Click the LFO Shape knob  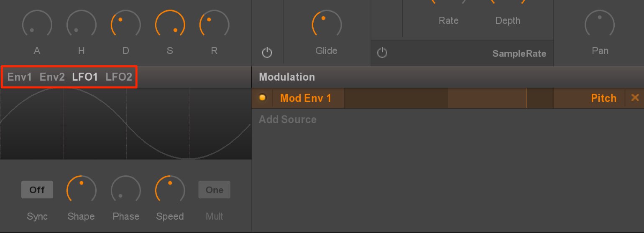(x=81, y=190)
